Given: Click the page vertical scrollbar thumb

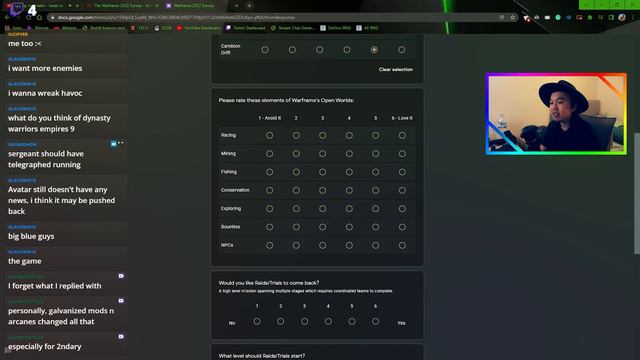Looking at the screenshot, I should (637, 193).
